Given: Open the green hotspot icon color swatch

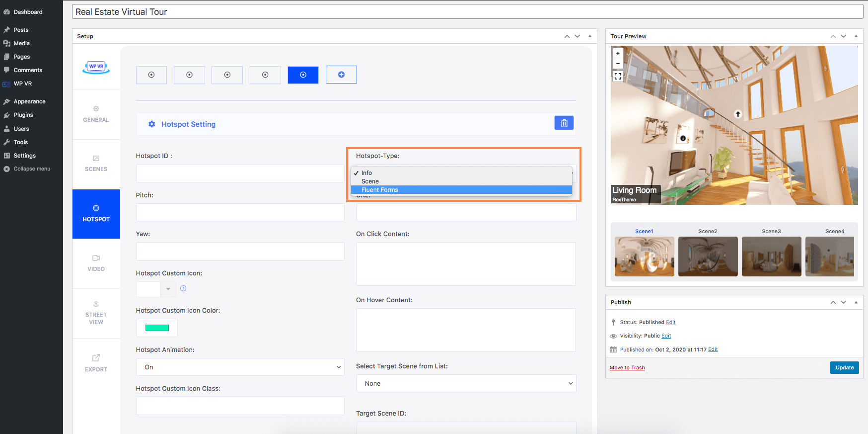Looking at the screenshot, I should (x=157, y=328).
